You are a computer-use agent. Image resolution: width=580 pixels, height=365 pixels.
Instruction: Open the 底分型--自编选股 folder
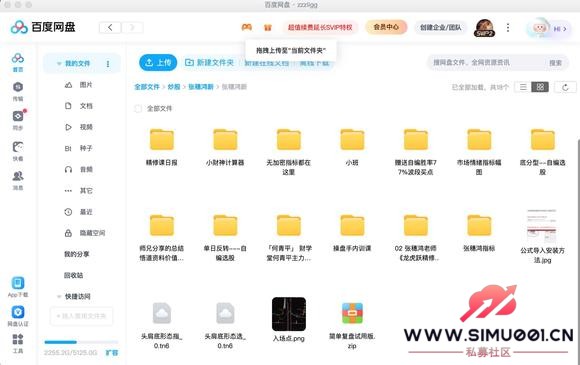tap(543, 152)
